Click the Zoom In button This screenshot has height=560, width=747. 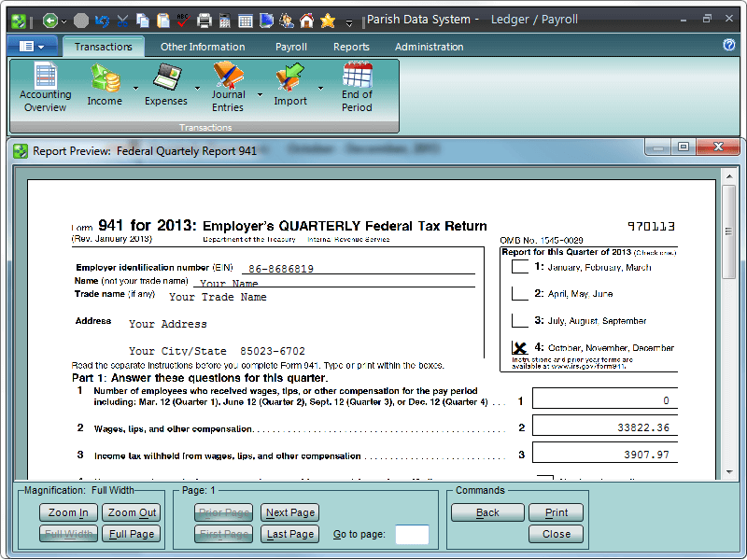pyautogui.click(x=68, y=512)
